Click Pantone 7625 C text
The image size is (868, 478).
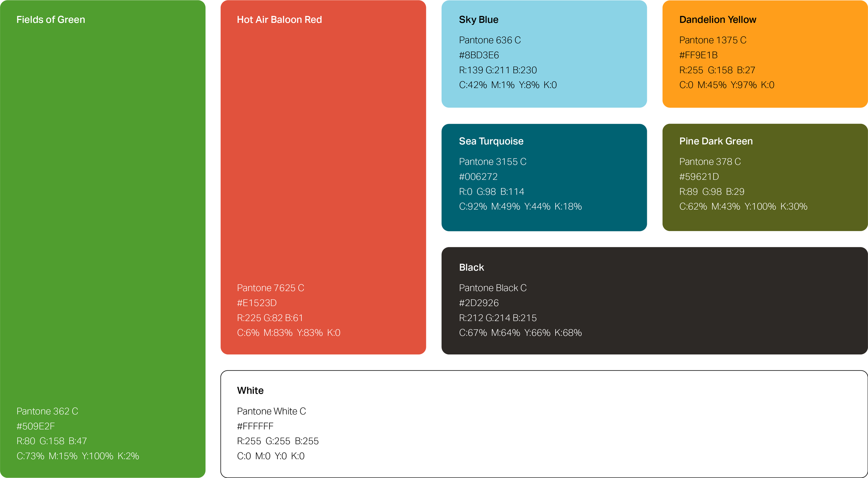(270, 288)
